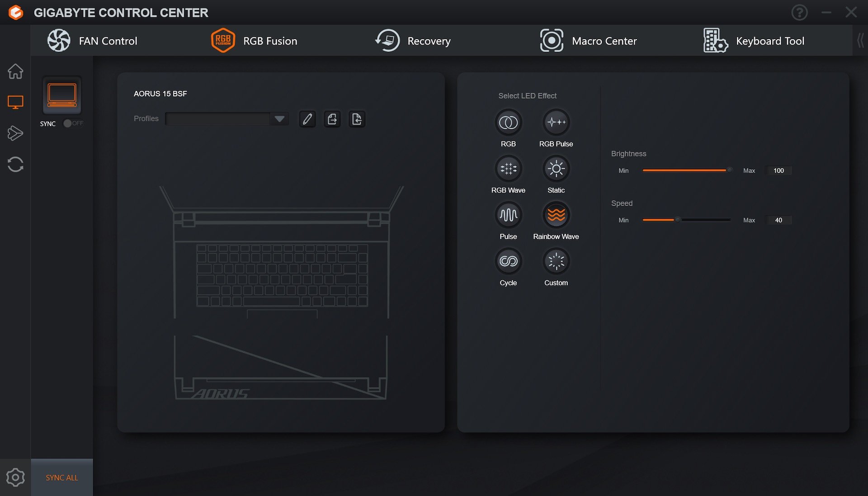Click the laptop keyboard diagram
The height and width of the screenshot is (496, 868).
pos(282,276)
